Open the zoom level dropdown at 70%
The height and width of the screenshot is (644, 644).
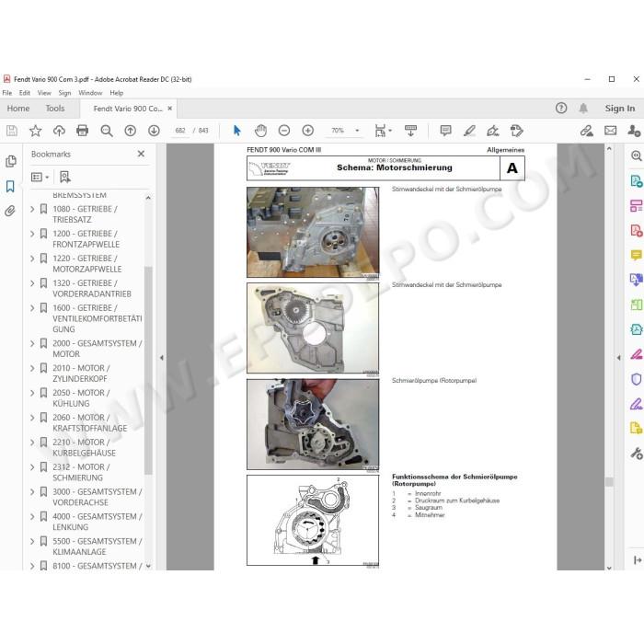tap(357, 131)
